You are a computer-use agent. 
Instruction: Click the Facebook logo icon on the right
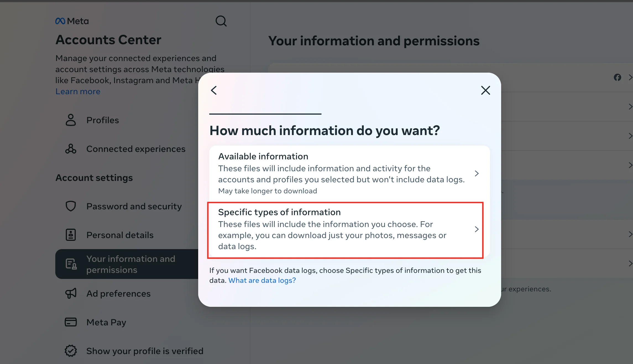tap(618, 77)
